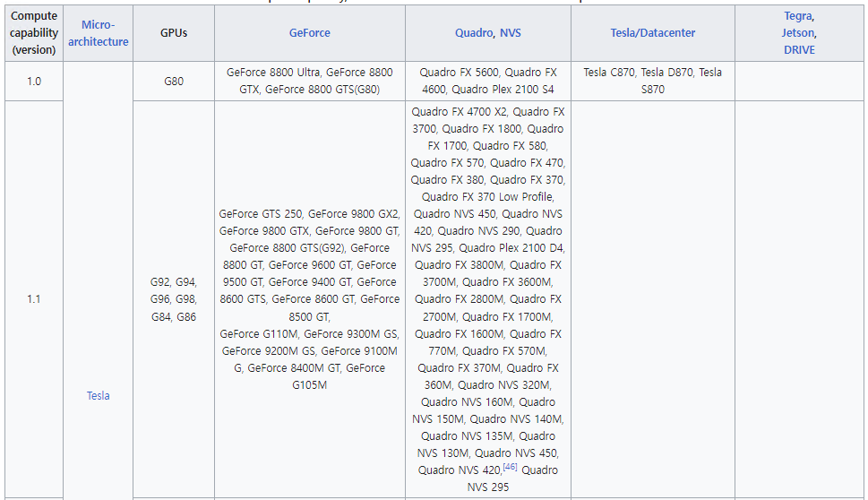Open citation reference [46]

coord(510,467)
